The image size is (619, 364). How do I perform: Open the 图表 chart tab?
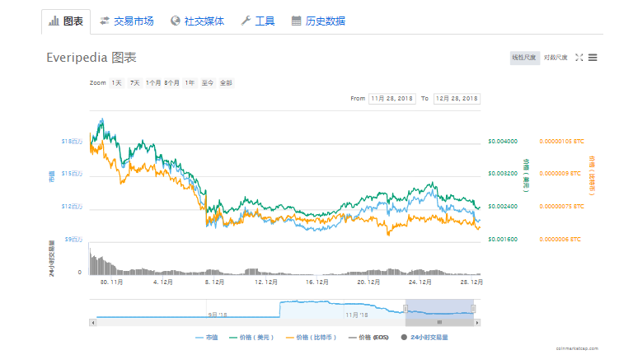pos(66,21)
